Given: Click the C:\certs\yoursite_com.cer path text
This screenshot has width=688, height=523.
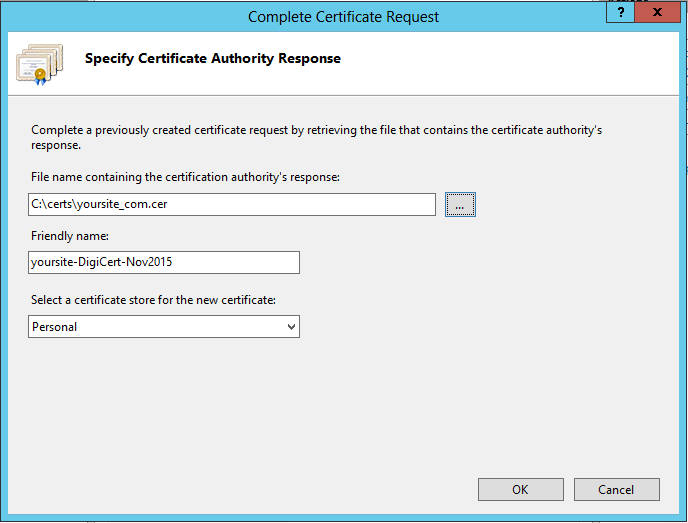Looking at the screenshot, I should click(x=92, y=204).
